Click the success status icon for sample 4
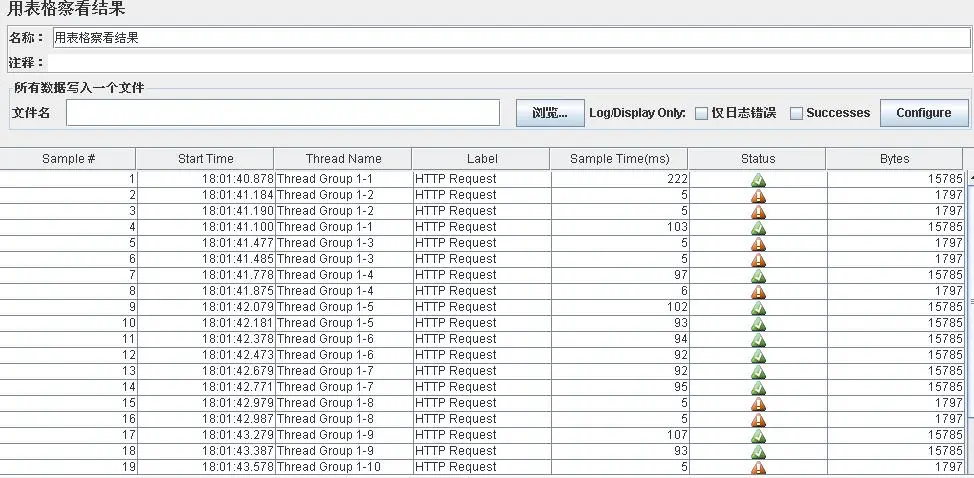The image size is (974, 478). coord(758,228)
